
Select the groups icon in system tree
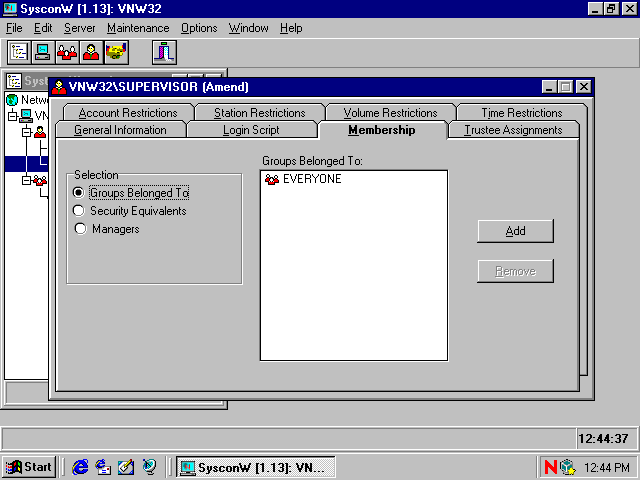[x=40, y=180]
